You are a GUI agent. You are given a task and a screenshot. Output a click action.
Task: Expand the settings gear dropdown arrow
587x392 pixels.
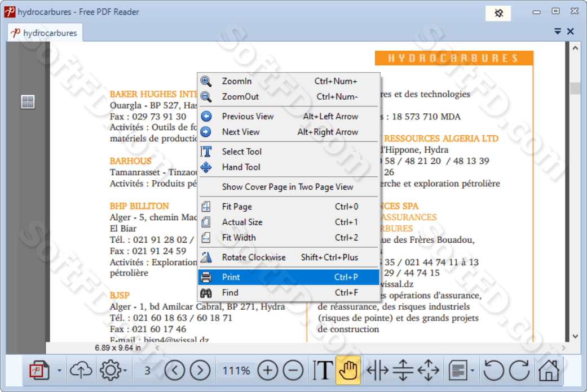pos(125,371)
